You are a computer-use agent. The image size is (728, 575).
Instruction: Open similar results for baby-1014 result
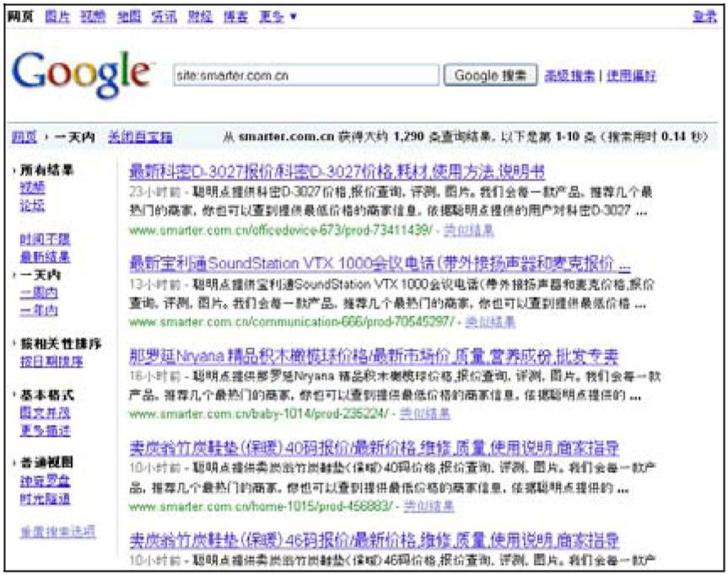point(425,413)
